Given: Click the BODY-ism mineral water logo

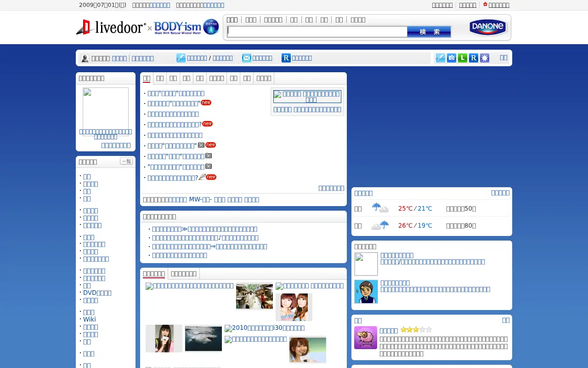Looking at the screenshot, I should point(187,27).
